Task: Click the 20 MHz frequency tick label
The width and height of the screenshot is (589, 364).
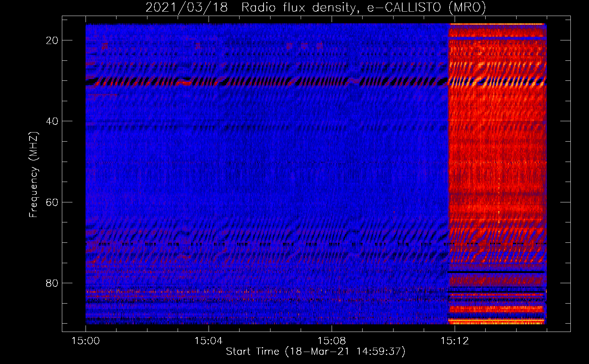Action: point(52,40)
